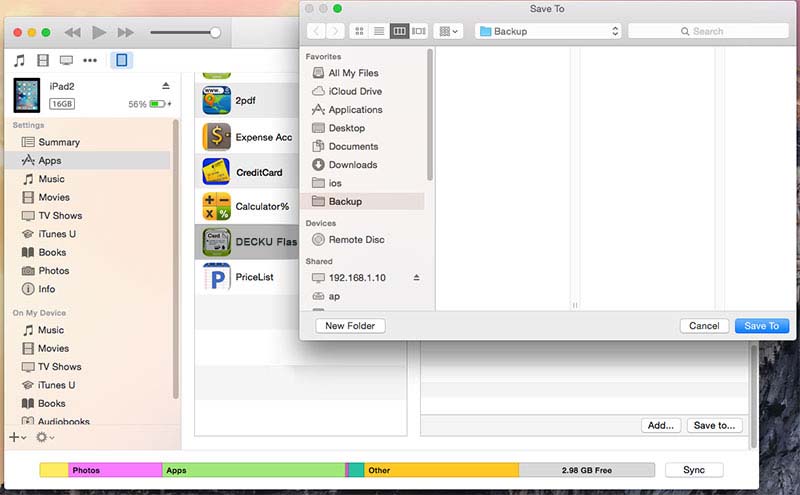Switch Save To dialog to icon view
This screenshot has width=800, height=495.
click(359, 31)
